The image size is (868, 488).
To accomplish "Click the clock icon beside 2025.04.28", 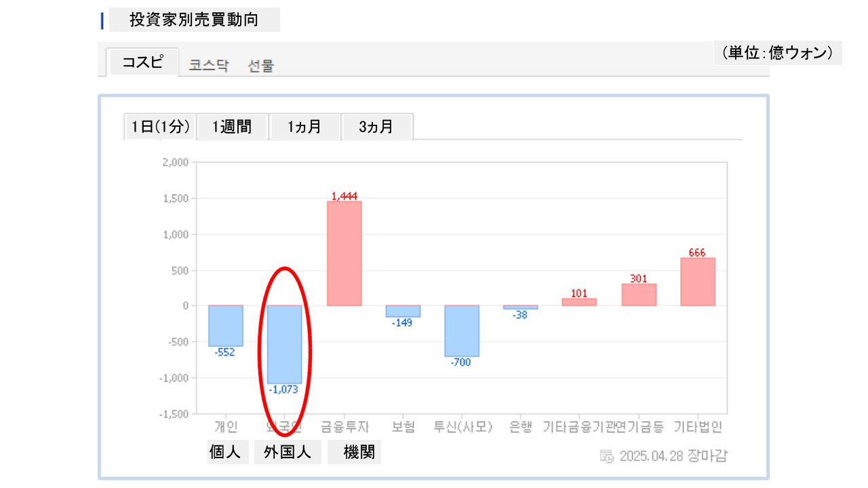I will [607, 455].
